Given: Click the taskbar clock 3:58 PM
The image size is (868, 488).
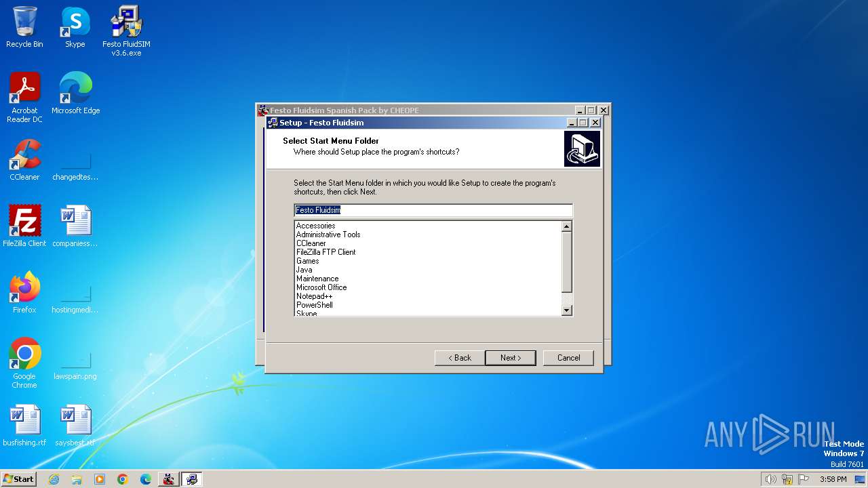Looking at the screenshot, I should 833,479.
